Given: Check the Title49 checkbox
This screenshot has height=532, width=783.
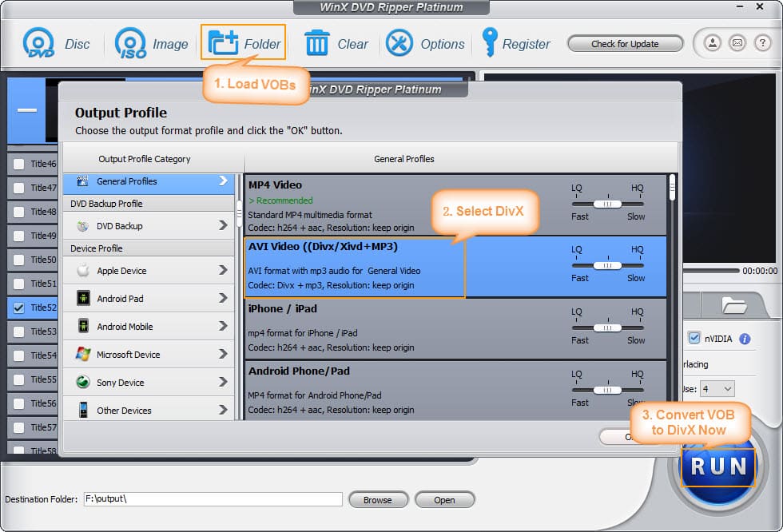Looking at the screenshot, I should pos(18,236).
